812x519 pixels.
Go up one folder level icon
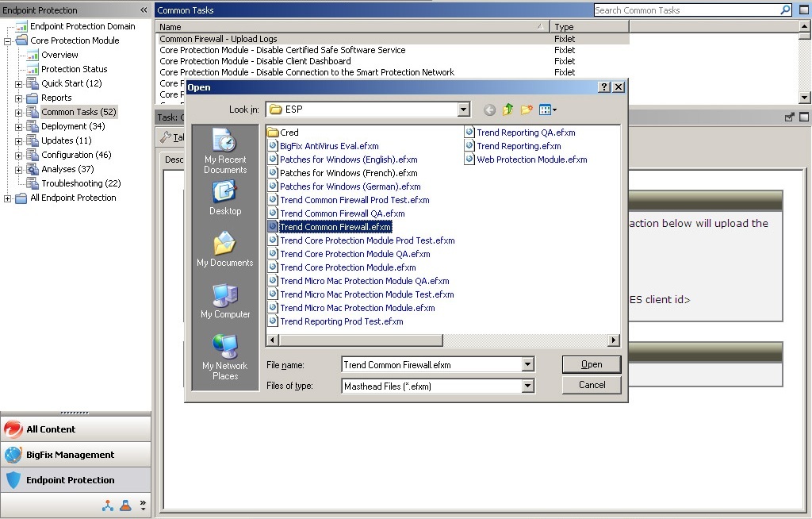(x=508, y=110)
